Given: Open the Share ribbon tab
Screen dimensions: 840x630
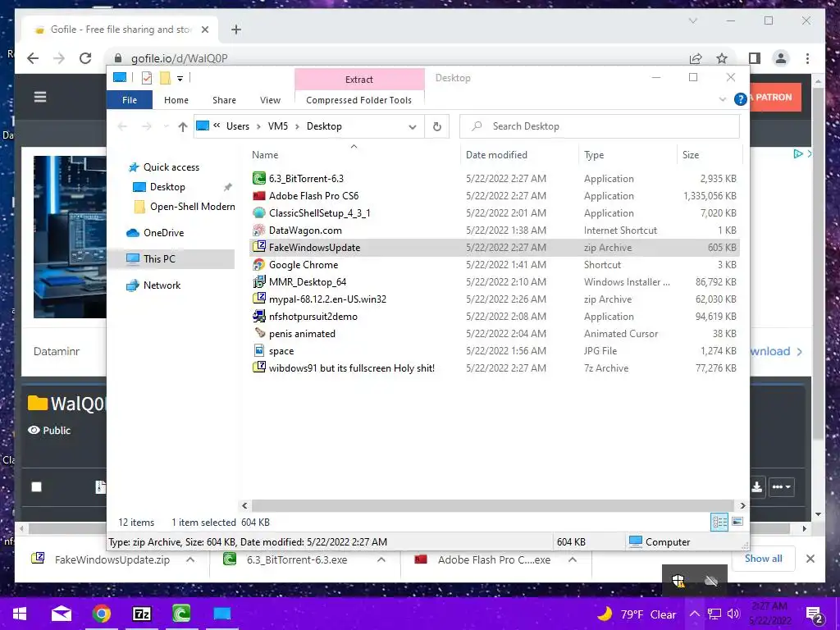Looking at the screenshot, I should pos(224,100).
